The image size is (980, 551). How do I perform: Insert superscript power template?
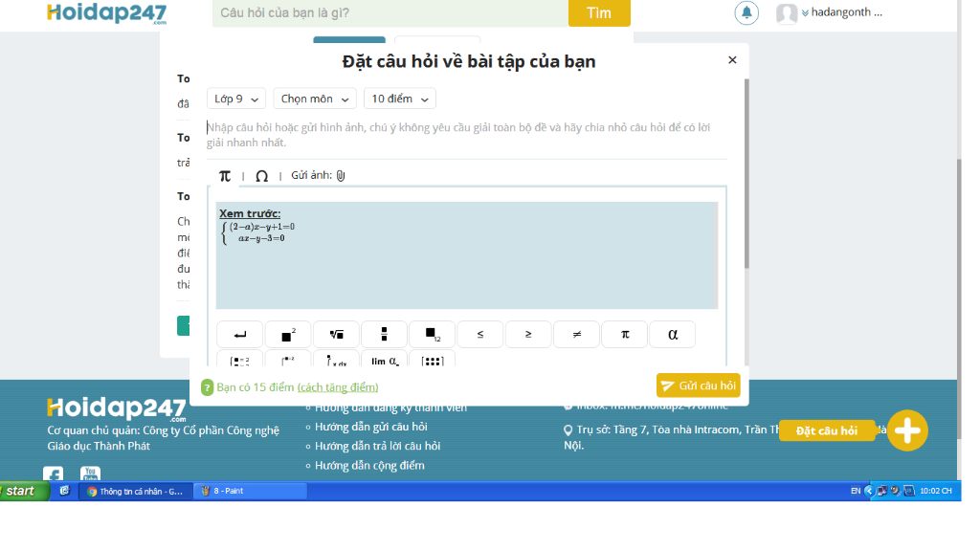pos(287,334)
